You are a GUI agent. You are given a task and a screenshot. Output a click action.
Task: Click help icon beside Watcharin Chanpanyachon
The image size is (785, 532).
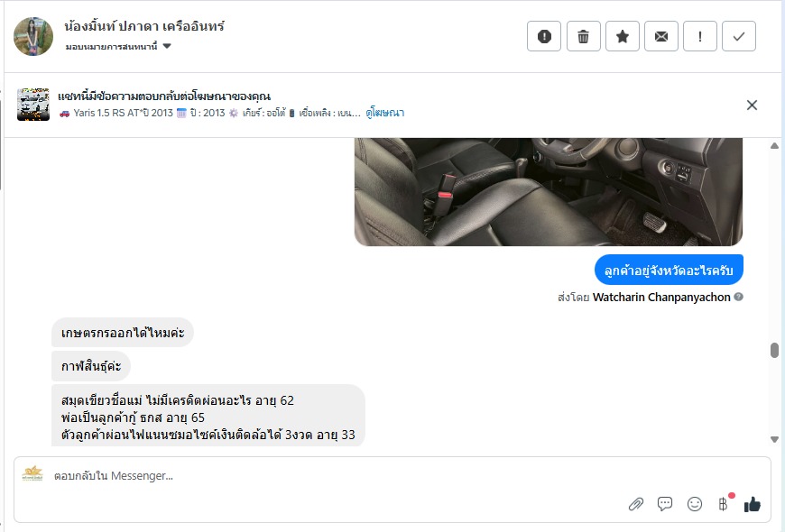coord(738,297)
